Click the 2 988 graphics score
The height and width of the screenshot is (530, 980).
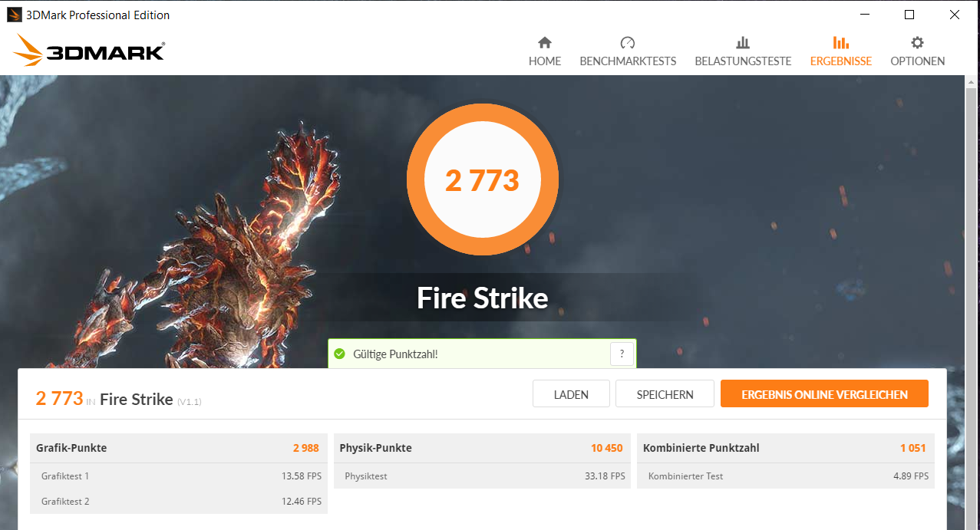305,448
